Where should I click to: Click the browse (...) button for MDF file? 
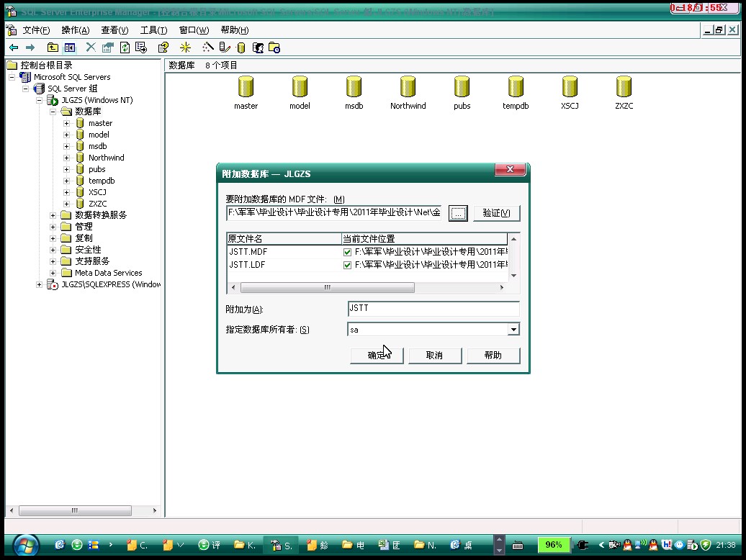click(458, 213)
